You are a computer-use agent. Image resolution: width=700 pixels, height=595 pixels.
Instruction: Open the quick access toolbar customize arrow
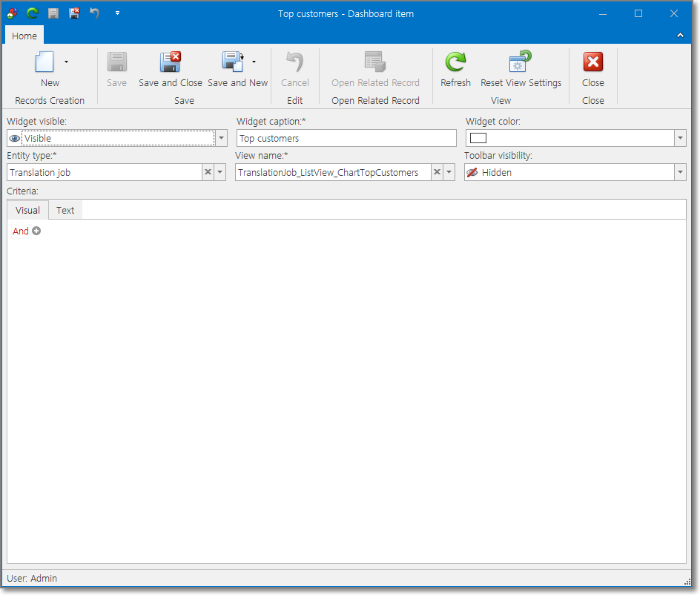click(117, 13)
